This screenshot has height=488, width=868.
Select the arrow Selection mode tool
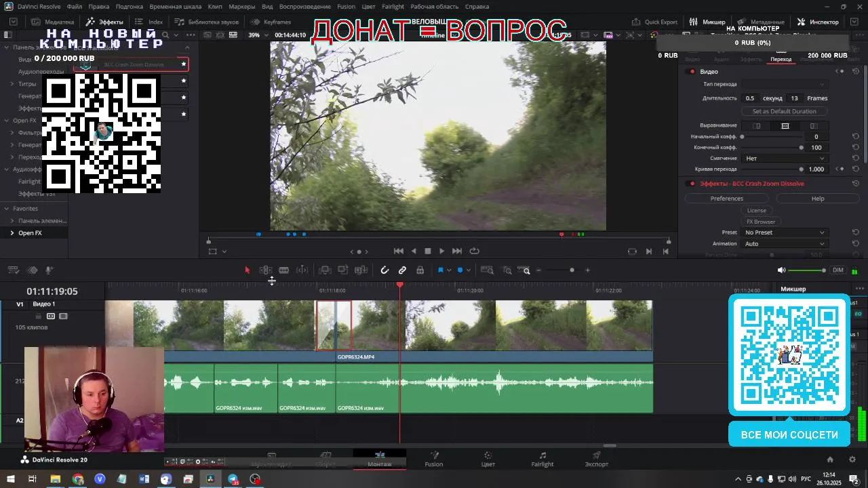[x=248, y=270]
